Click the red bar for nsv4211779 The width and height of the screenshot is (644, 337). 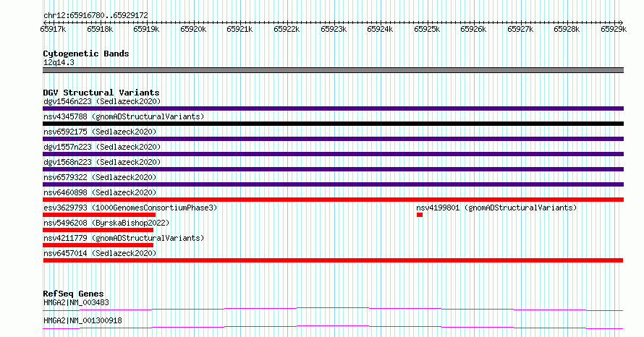(98, 245)
